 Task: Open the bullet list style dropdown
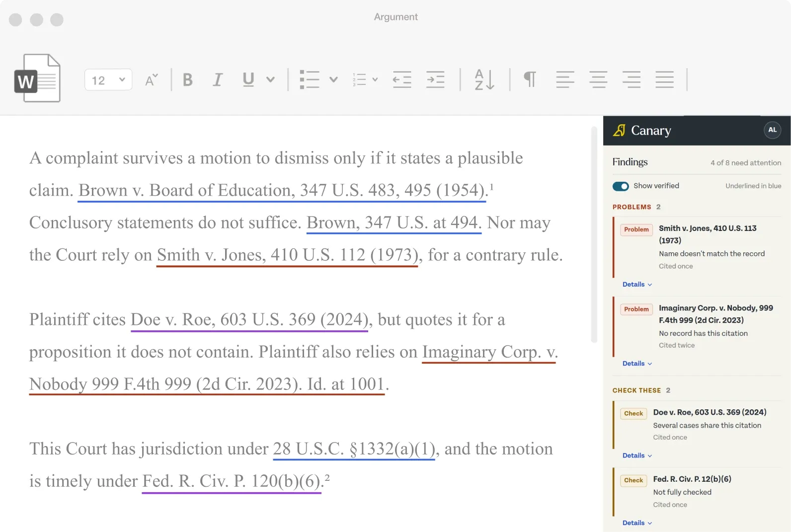tap(333, 79)
